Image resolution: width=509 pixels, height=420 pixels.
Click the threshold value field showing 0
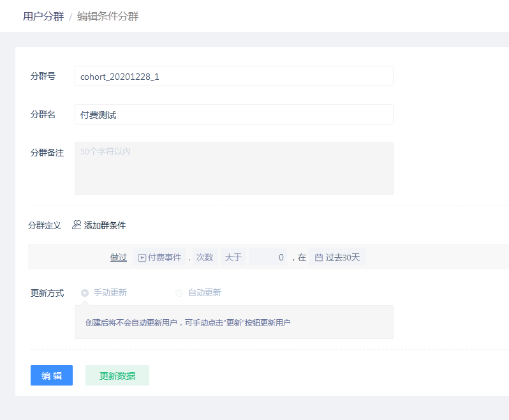tap(268, 257)
